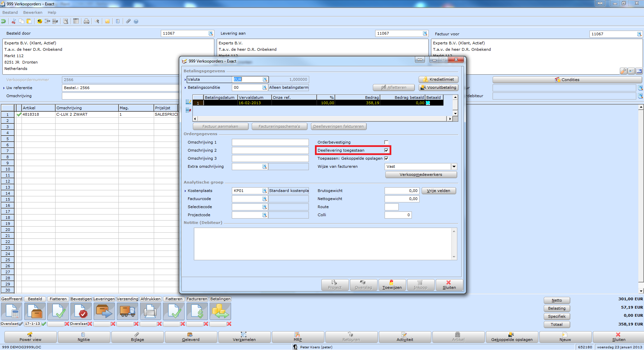Uncheck Deellevering toegestaan checkbox
Viewport: 644px width, 350px height.
[x=386, y=150]
